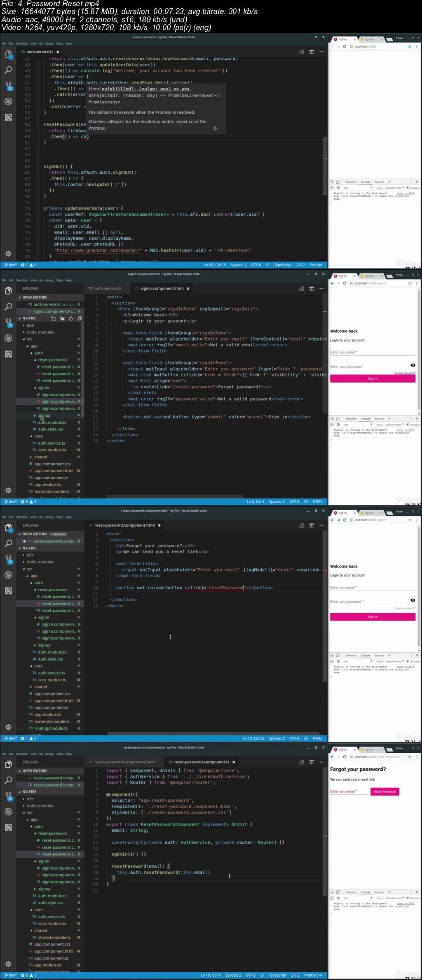Click Ln 10, Col 53 status bar entry
422x980 pixels.
253,739
